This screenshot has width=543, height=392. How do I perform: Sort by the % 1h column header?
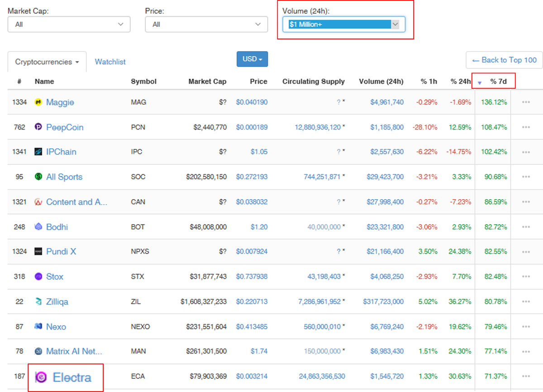(x=429, y=81)
